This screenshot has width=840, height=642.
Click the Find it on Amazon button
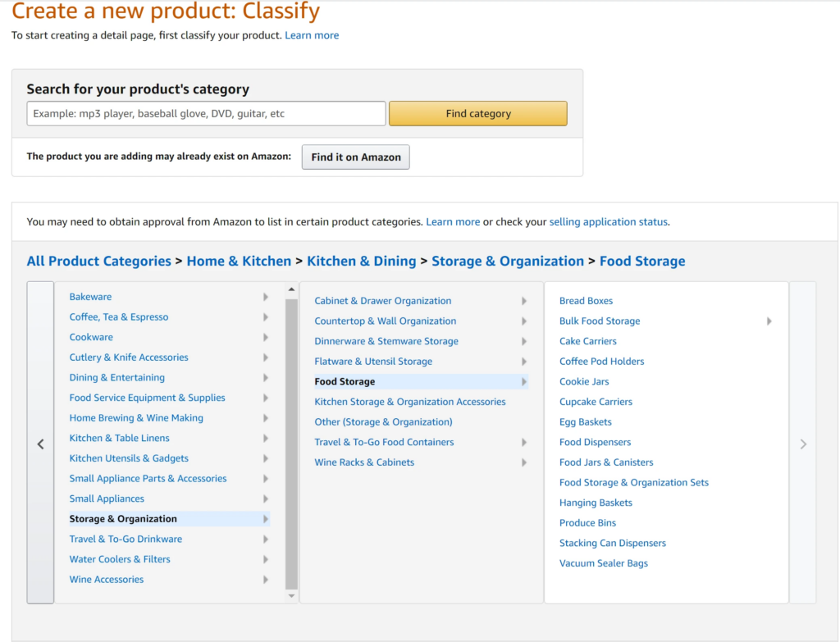click(355, 157)
